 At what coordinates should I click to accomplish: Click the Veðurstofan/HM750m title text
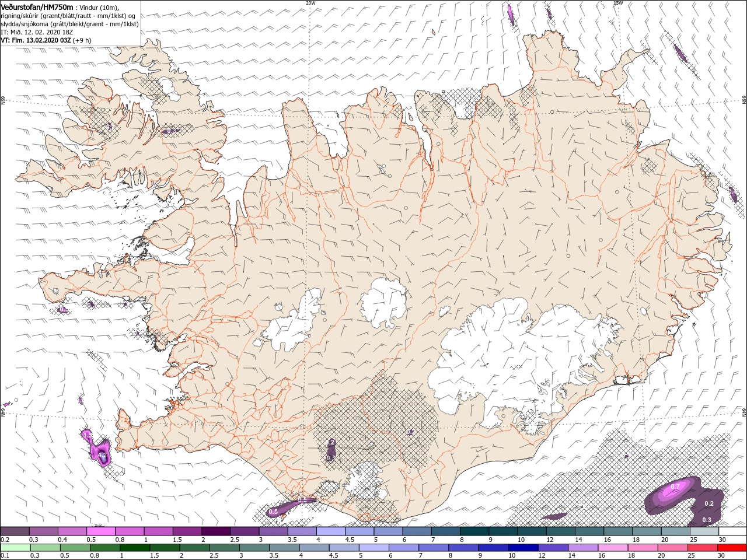37,7
